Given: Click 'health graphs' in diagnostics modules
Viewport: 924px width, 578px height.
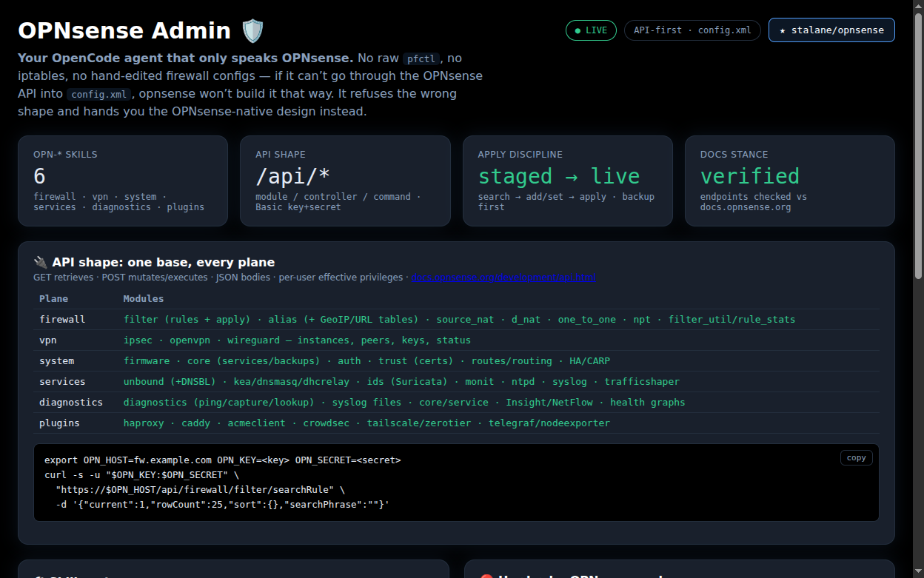Looking at the screenshot, I should (647, 402).
